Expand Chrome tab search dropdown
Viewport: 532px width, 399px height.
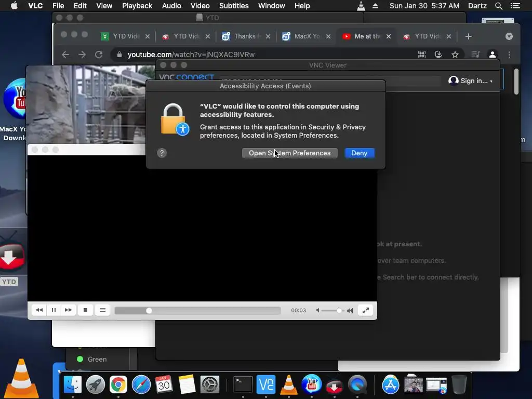click(509, 36)
